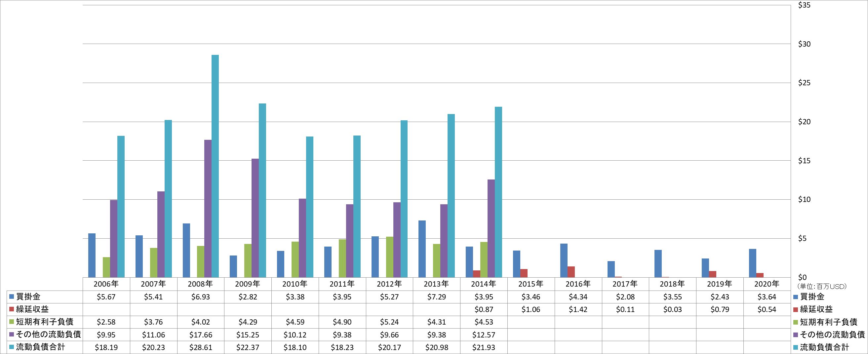Click the teal 流動負債合計 swatch in left legend
The width and height of the screenshot is (868, 354).
coord(12,347)
